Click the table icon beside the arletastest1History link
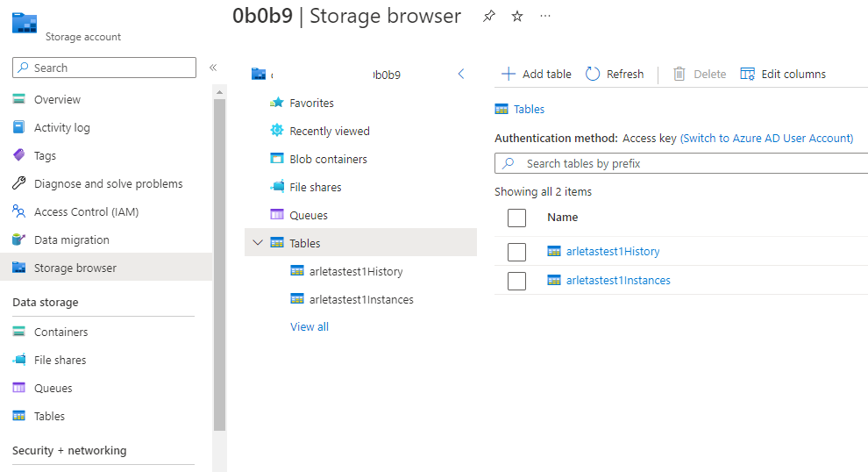This screenshot has height=472, width=868. click(554, 252)
